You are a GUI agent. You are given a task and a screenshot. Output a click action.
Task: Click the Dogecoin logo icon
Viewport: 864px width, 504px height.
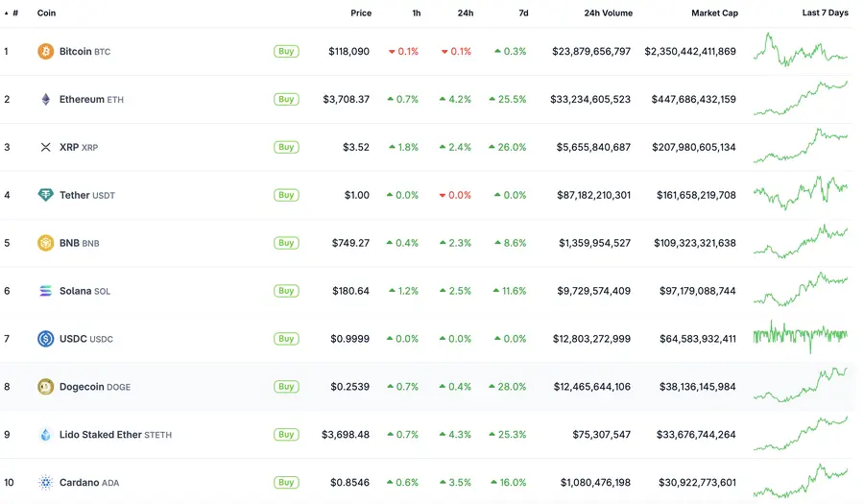(46, 387)
